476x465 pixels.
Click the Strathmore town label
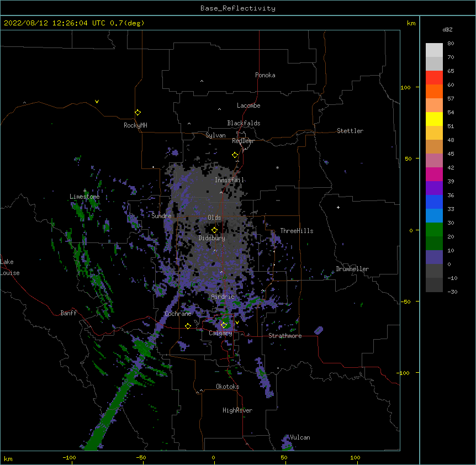pos(285,336)
